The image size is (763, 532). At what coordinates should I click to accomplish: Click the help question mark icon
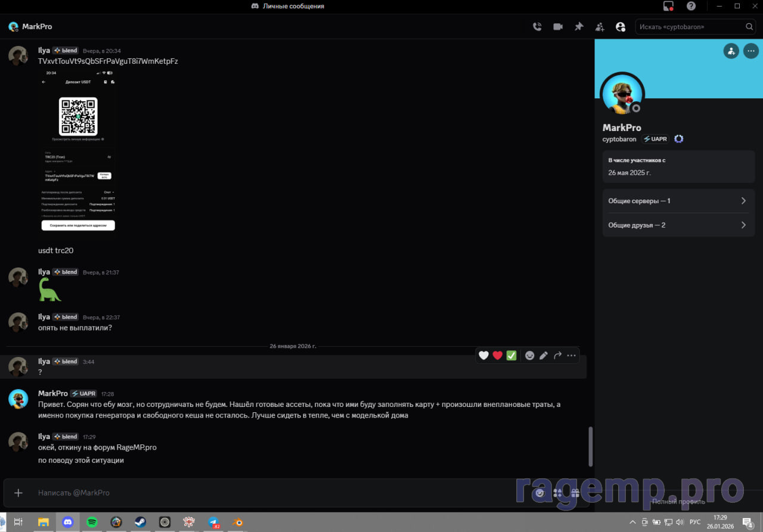coord(691,6)
